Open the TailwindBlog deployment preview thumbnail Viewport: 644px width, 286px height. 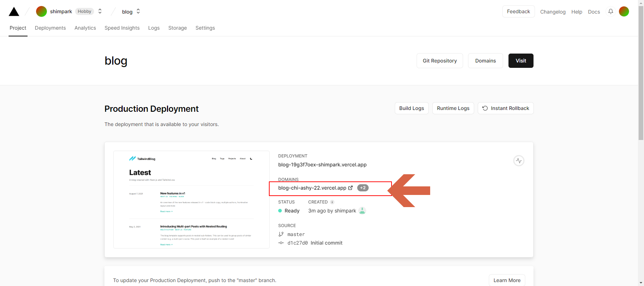(x=191, y=200)
